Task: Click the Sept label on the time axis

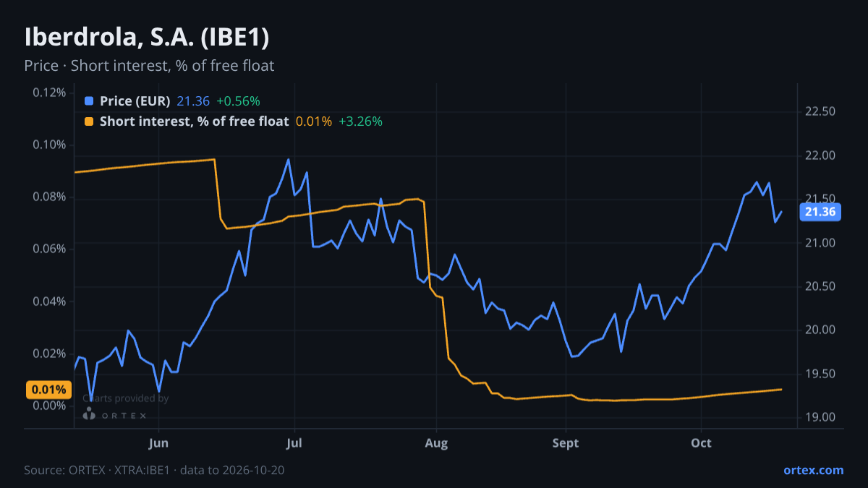Action: [566, 443]
